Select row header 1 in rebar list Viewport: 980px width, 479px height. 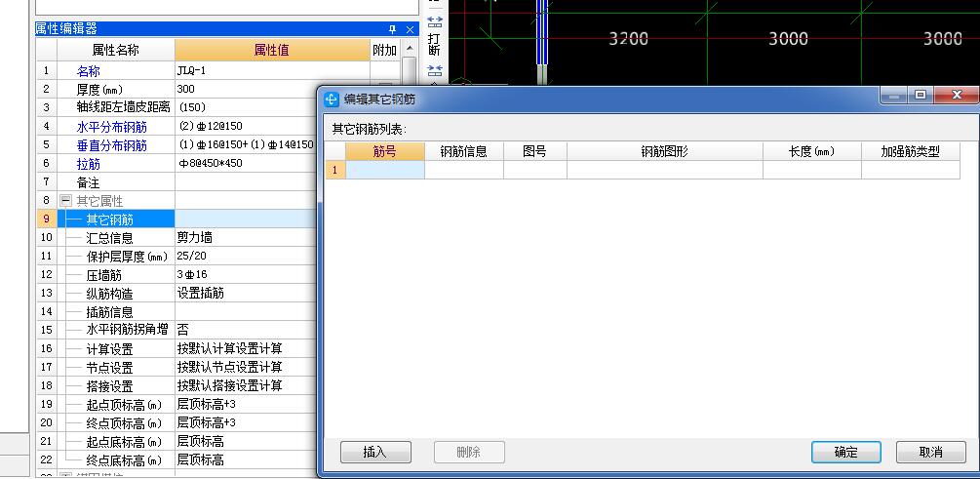pyautogui.click(x=335, y=170)
